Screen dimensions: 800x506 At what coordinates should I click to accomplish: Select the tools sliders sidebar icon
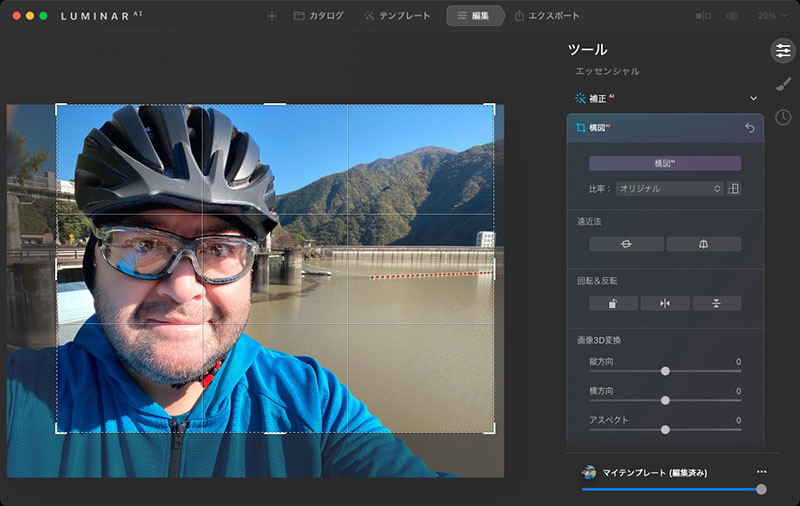(783, 50)
